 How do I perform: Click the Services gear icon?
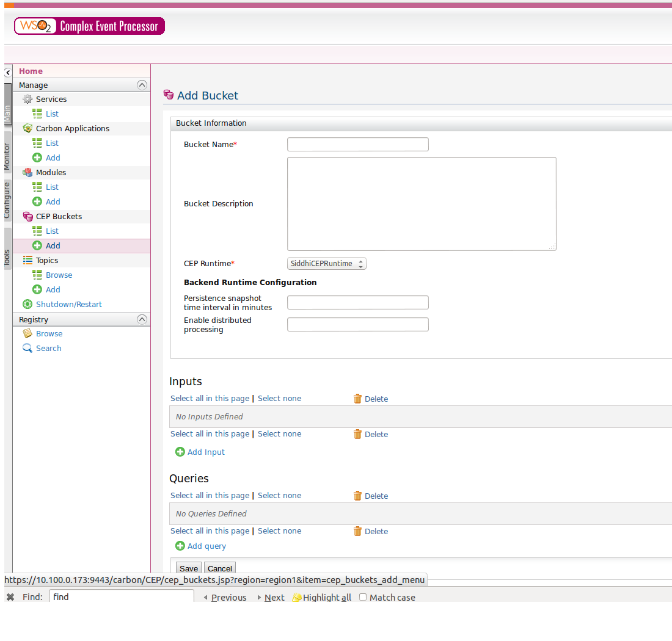click(x=27, y=100)
